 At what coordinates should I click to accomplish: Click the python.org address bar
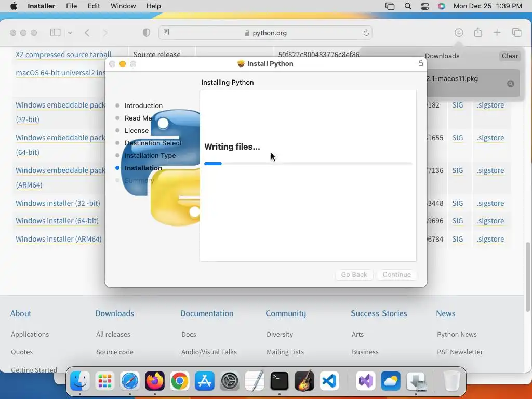[x=265, y=33]
